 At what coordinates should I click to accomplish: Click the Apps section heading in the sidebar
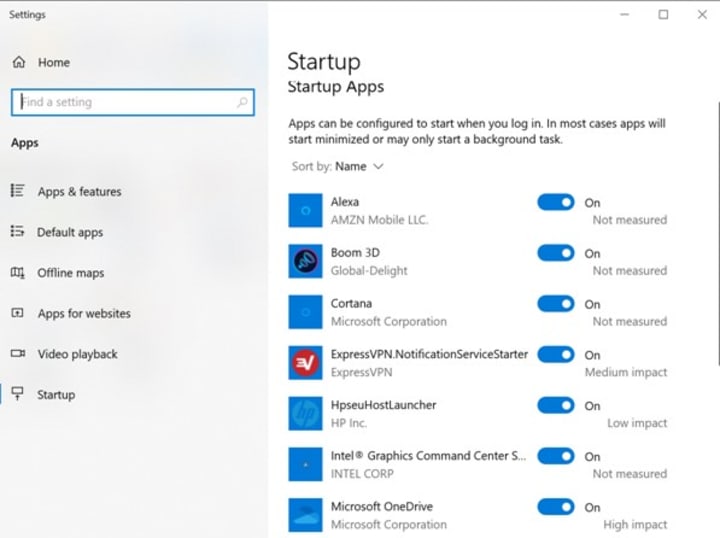tap(25, 143)
